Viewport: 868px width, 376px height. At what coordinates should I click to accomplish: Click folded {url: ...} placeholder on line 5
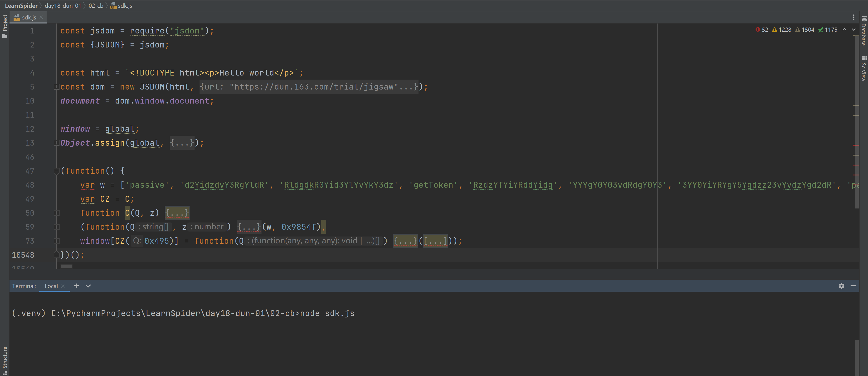click(309, 87)
